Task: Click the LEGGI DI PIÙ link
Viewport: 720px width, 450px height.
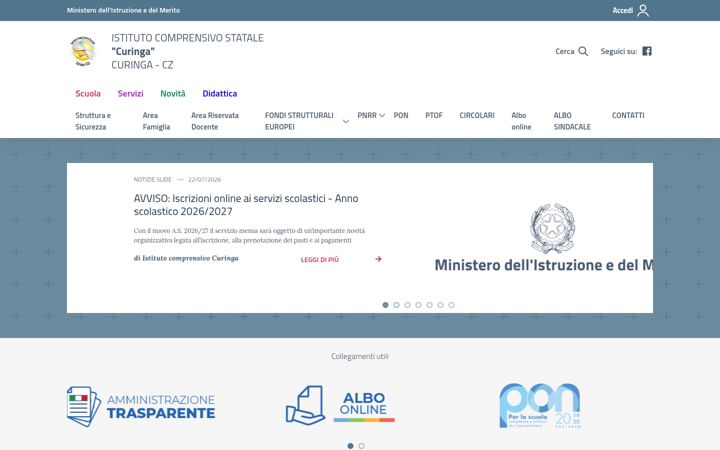Action: 320,259
